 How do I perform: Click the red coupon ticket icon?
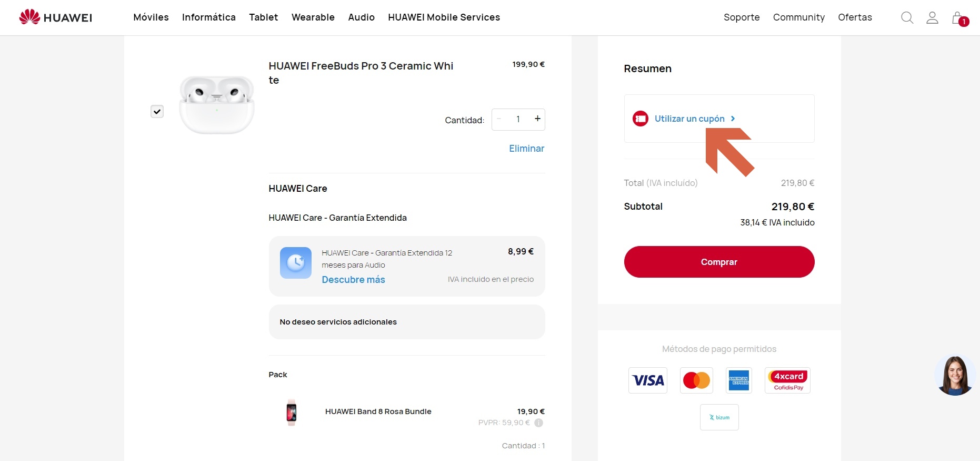click(641, 119)
